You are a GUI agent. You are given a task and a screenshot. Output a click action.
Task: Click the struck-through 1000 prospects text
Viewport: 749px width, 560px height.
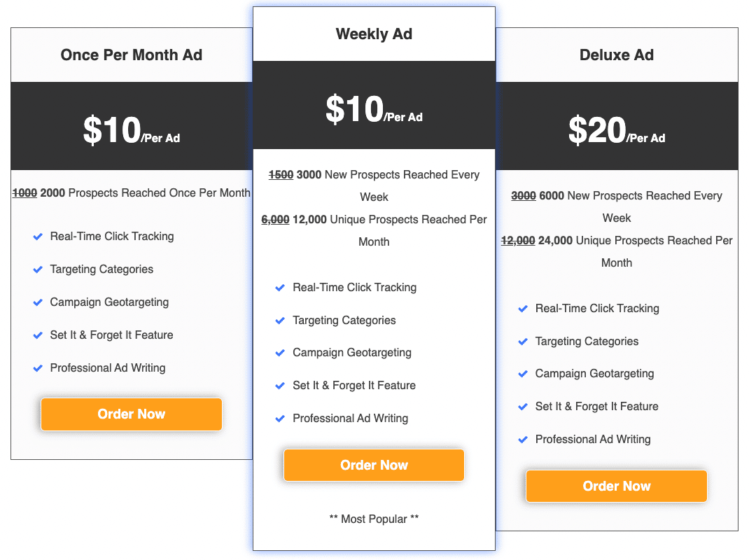[x=24, y=193]
